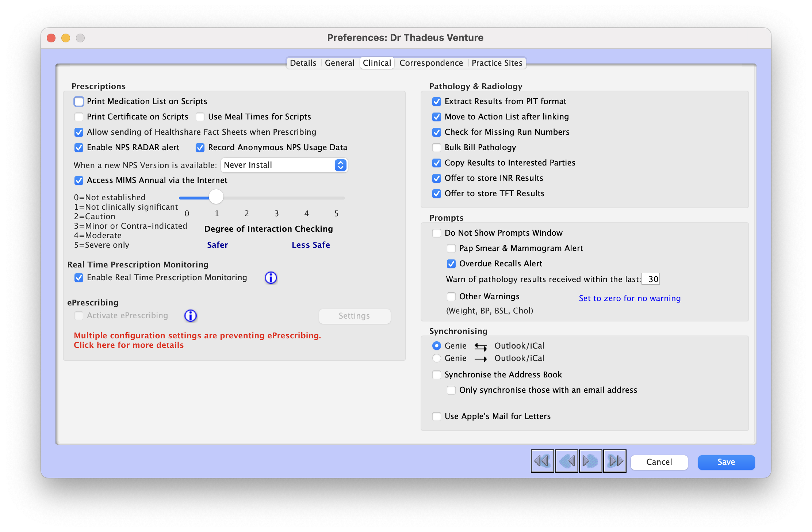Viewport: 812px width, 532px height.
Task: Click the pathology warning days field showing 30
Action: (x=650, y=279)
